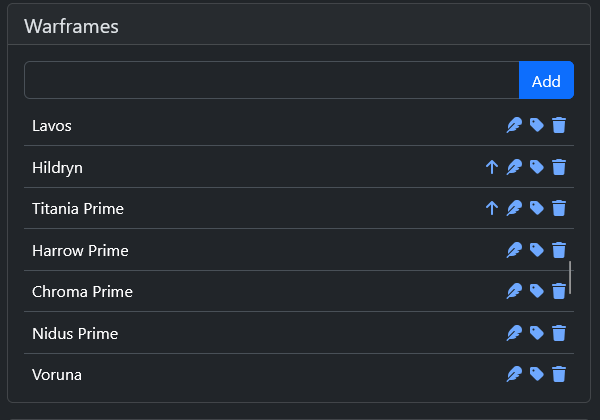Click the list's vertical scrollbar thumb
This screenshot has height=420, width=600.
pos(570,278)
